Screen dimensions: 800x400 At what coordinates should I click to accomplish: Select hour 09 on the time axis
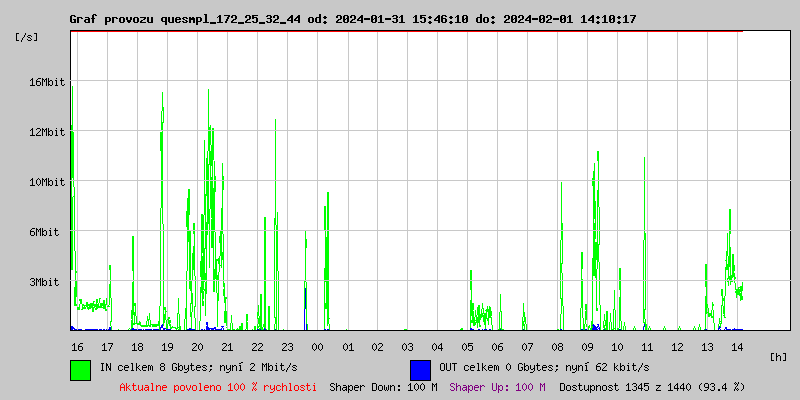click(587, 347)
